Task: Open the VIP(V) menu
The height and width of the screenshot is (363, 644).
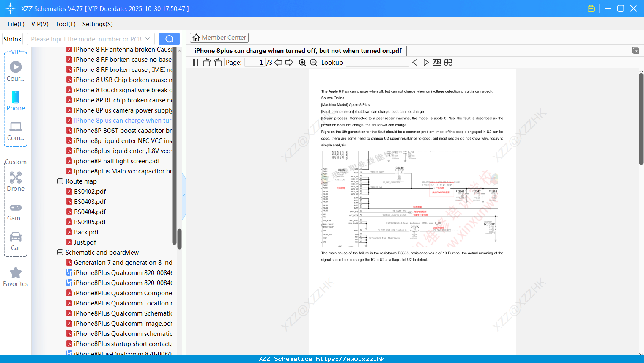Action: 40,24
